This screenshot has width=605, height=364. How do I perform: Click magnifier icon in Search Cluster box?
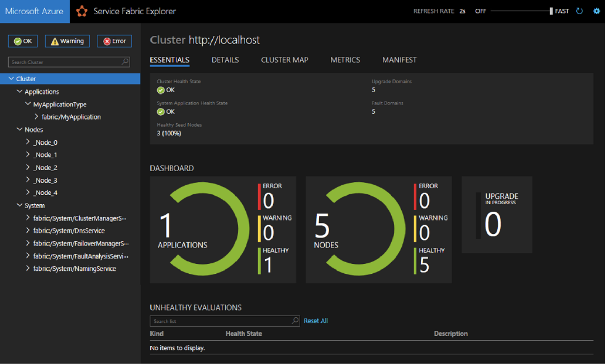coord(125,62)
